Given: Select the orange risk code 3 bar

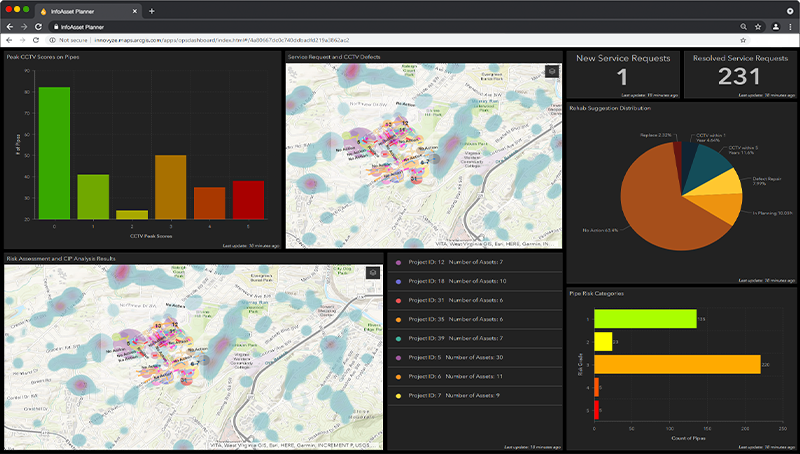Looking at the screenshot, I should pos(677,364).
